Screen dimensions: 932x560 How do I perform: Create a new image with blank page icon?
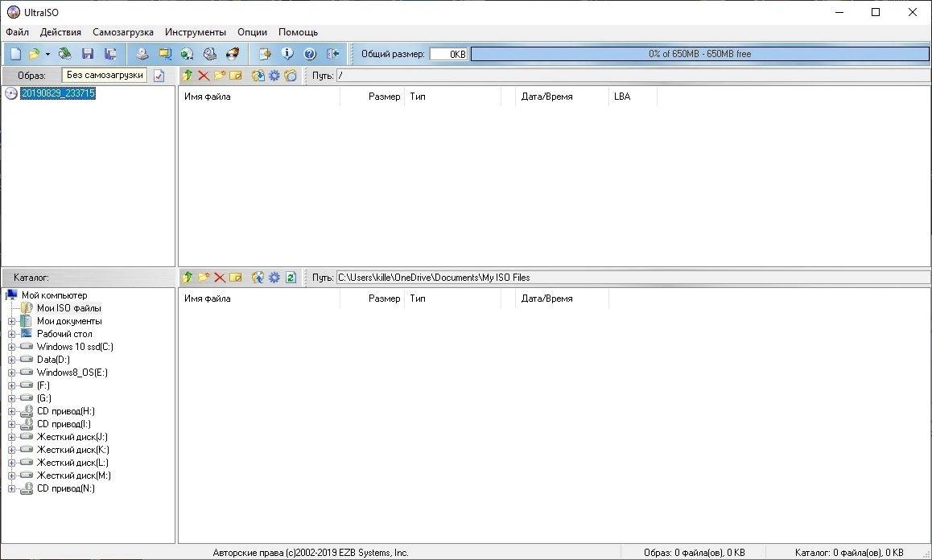tap(15, 54)
